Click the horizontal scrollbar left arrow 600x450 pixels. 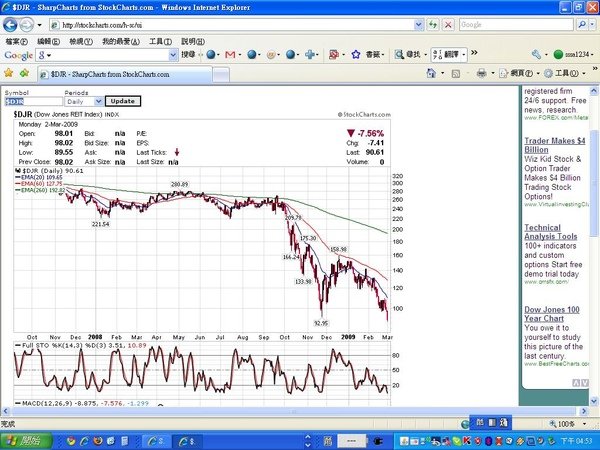coord(5,411)
